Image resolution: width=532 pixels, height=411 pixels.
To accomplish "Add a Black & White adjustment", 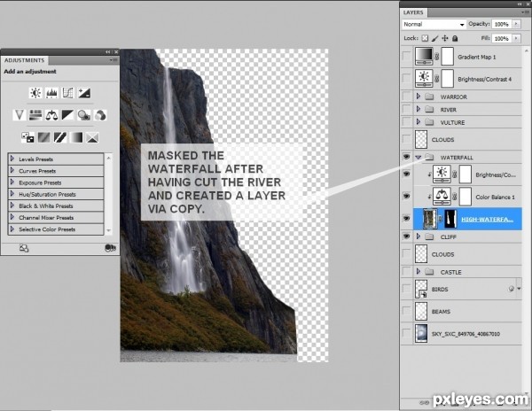I will point(67,115).
